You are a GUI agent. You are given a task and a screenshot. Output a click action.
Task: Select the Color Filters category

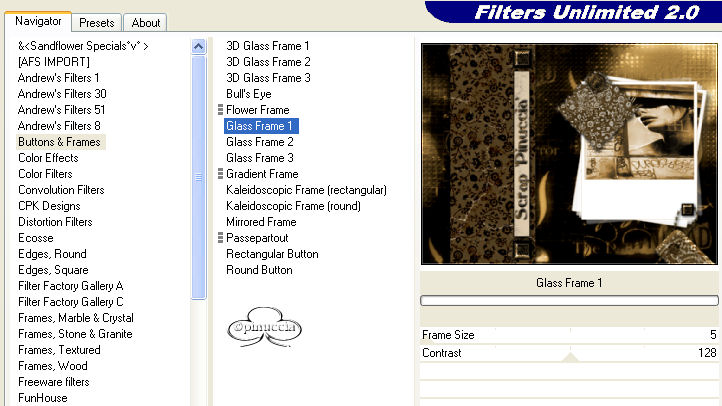tap(45, 174)
